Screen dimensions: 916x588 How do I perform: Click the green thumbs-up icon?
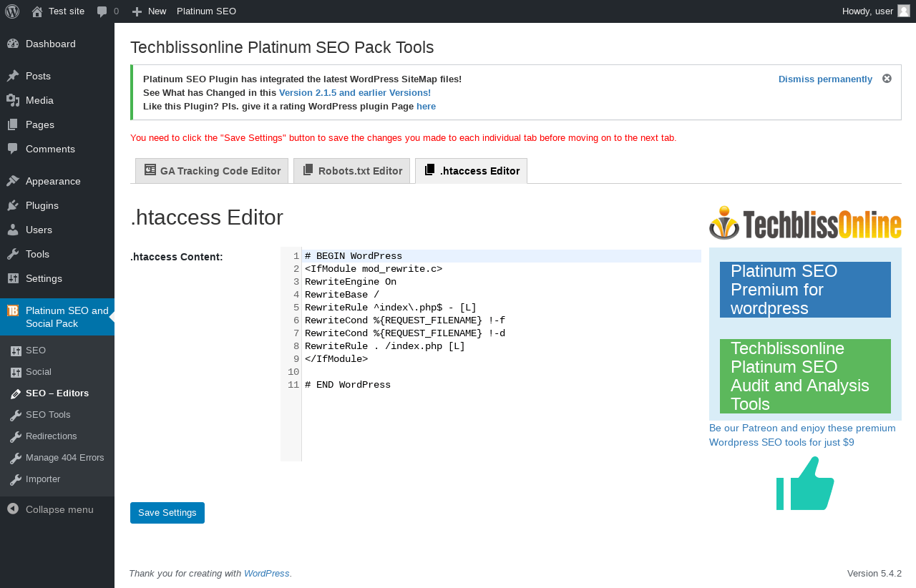click(805, 484)
